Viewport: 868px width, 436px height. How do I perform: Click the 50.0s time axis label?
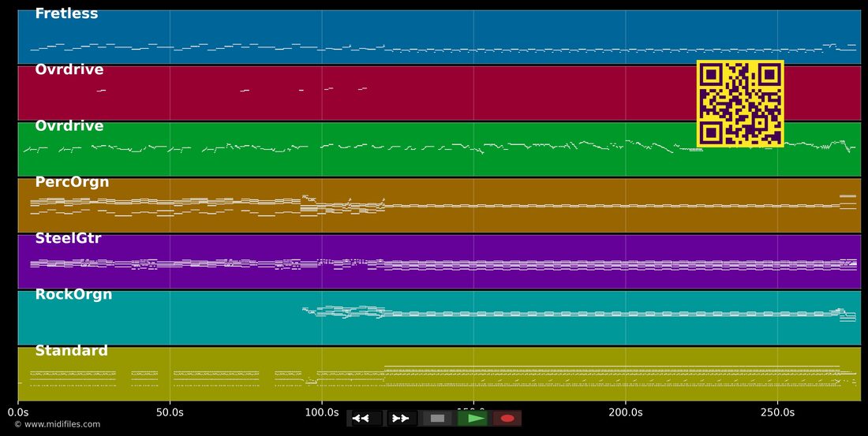pos(170,413)
